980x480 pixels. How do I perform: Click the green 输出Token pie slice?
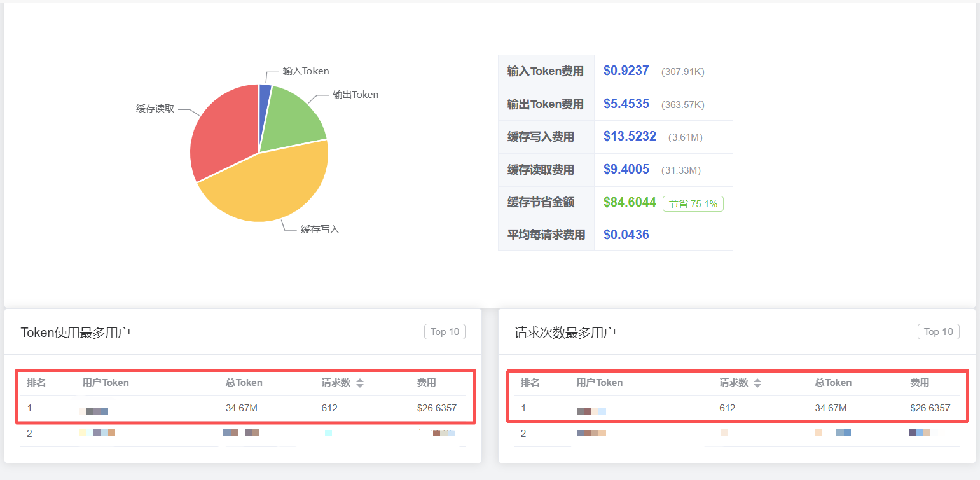(293, 118)
